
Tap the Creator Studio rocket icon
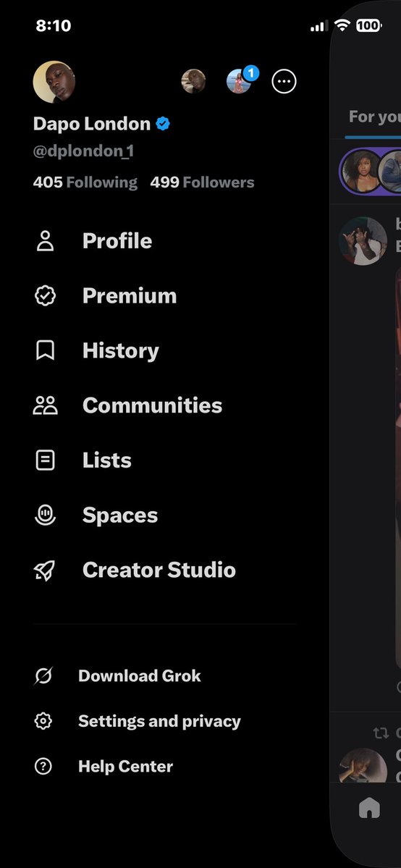click(x=44, y=570)
